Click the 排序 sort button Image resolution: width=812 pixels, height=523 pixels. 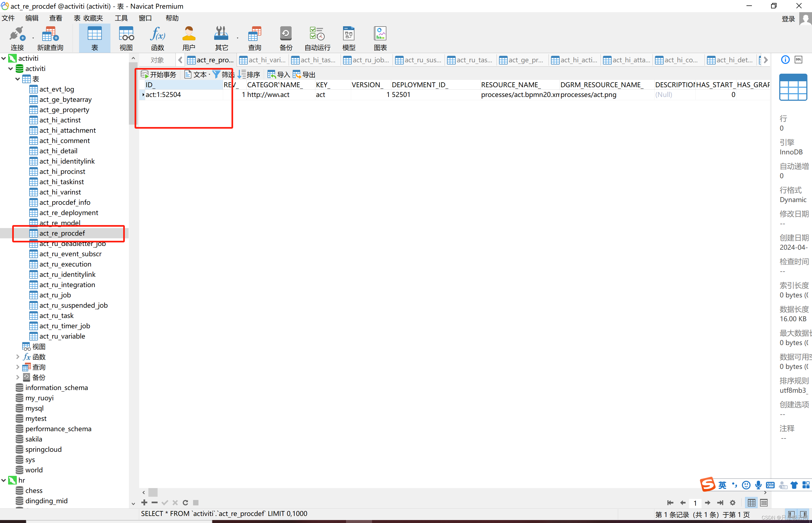(x=249, y=74)
